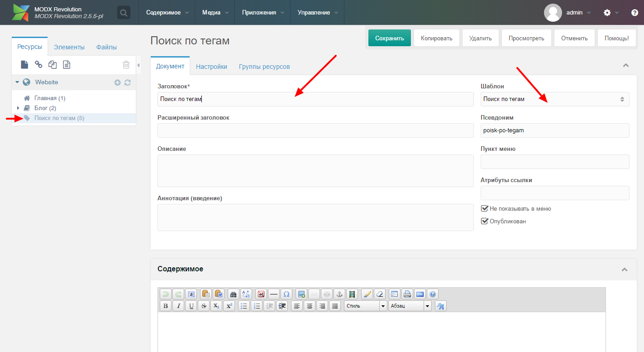This screenshot has width=644, height=352.
Task: Collapse the left resource tree panel arrow
Action: (x=138, y=65)
